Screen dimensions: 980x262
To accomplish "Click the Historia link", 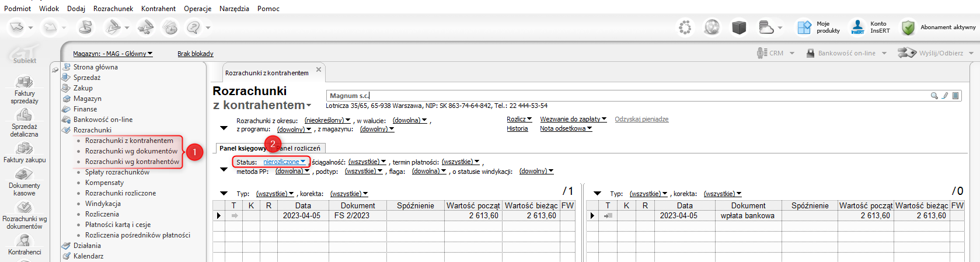I will (x=517, y=128).
